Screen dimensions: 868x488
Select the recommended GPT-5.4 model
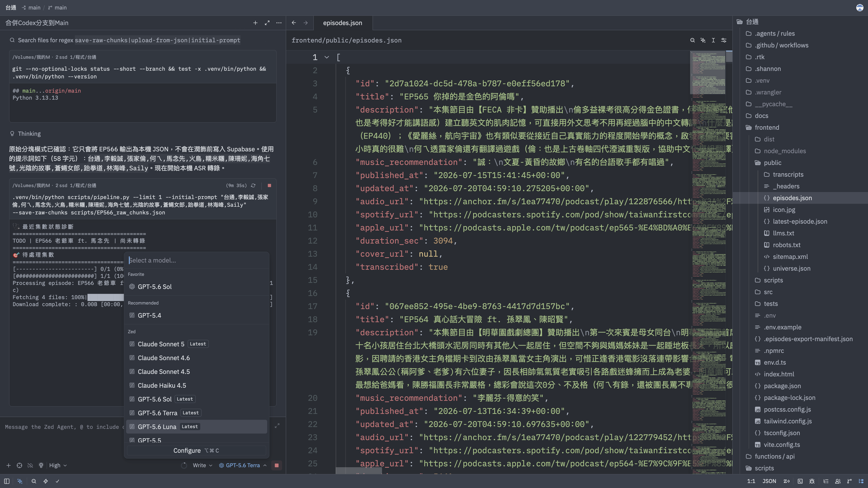coord(196,315)
